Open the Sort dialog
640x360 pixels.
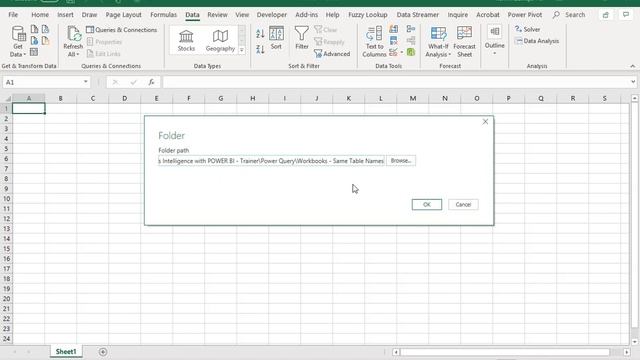pyautogui.click(x=276, y=38)
